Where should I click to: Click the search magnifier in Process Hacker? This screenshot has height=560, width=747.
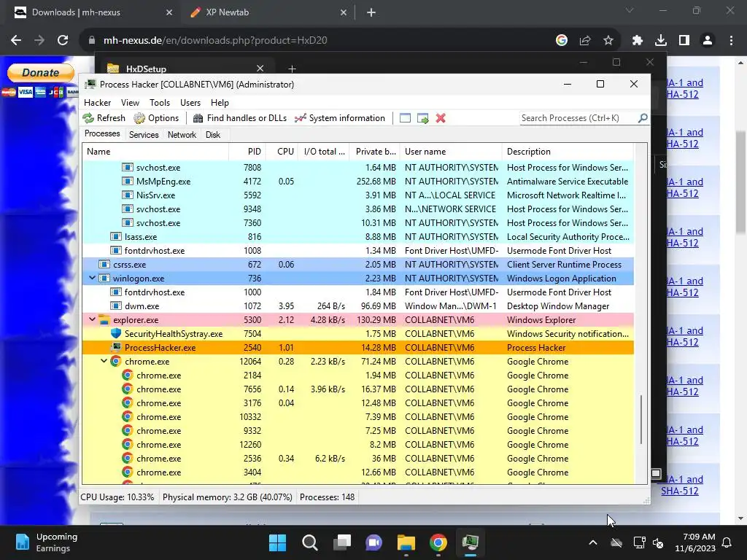coord(643,117)
